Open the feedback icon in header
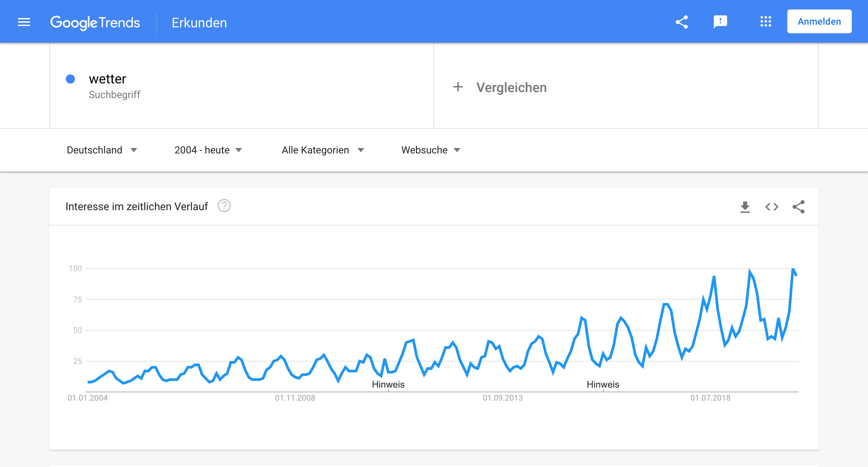868x467 pixels. click(x=720, y=22)
